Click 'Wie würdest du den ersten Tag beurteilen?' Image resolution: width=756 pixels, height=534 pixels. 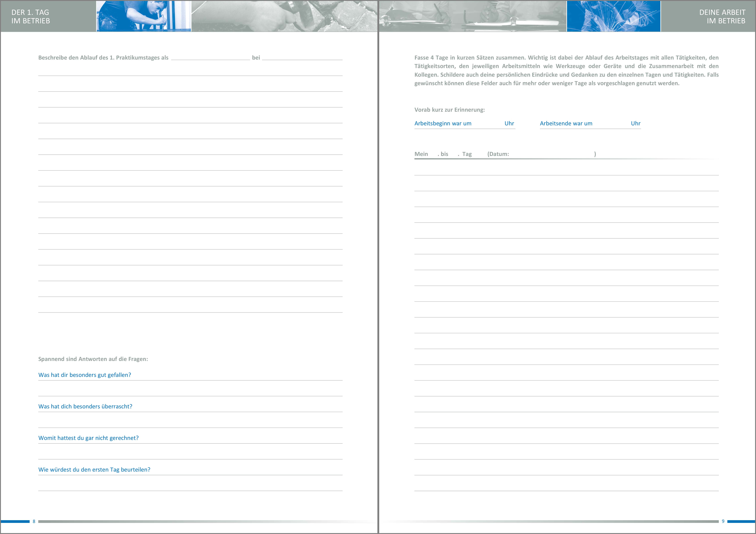point(94,470)
